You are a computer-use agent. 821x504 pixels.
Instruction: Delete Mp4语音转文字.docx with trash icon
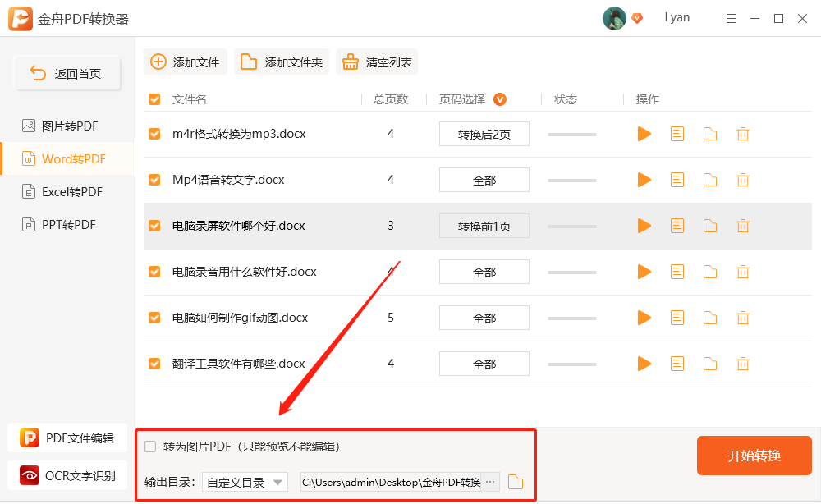pyautogui.click(x=743, y=180)
